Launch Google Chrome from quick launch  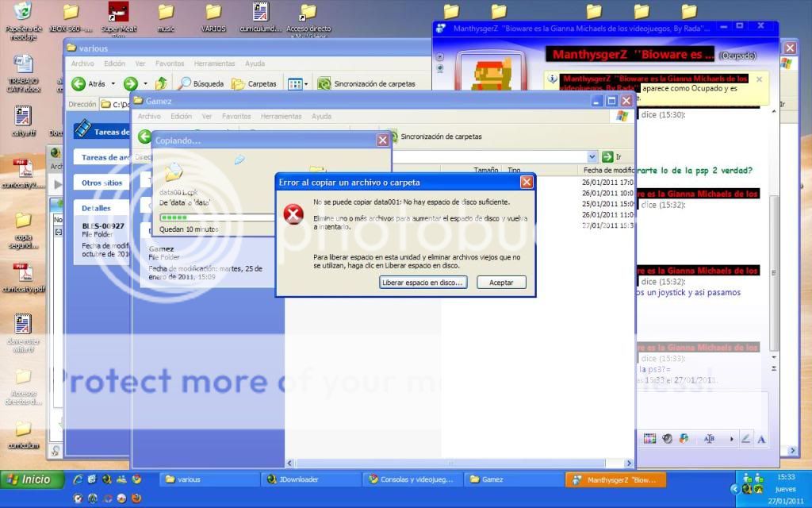point(136,479)
